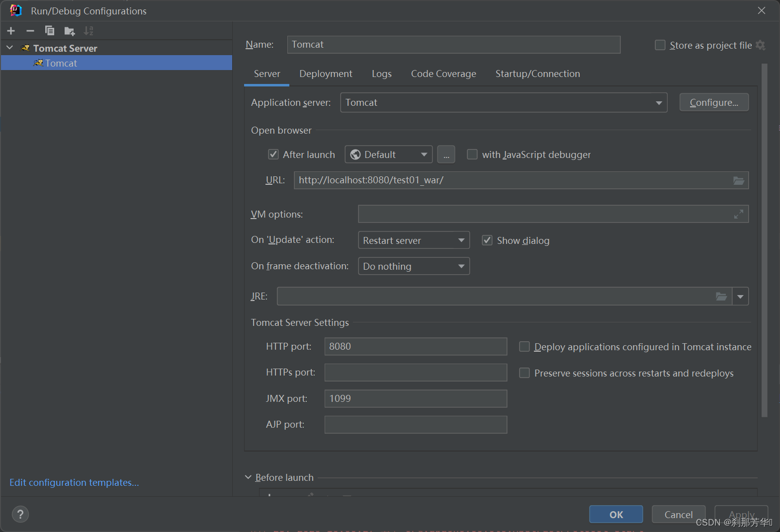Open the Code Coverage tab
This screenshot has width=780, height=532.
[x=443, y=74]
